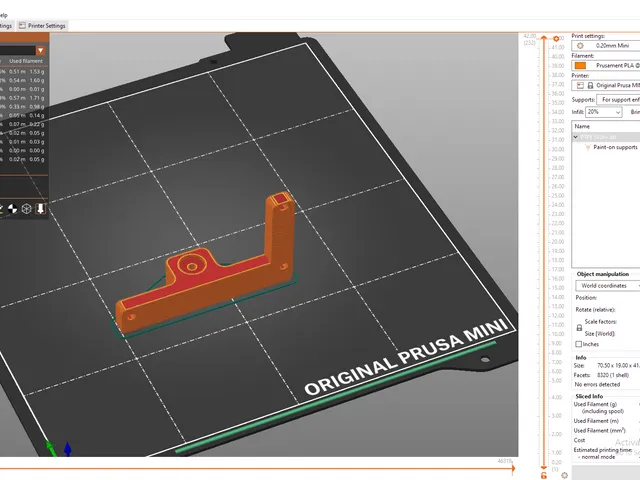Enable the Inches checkbox

pyautogui.click(x=578, y=344)
